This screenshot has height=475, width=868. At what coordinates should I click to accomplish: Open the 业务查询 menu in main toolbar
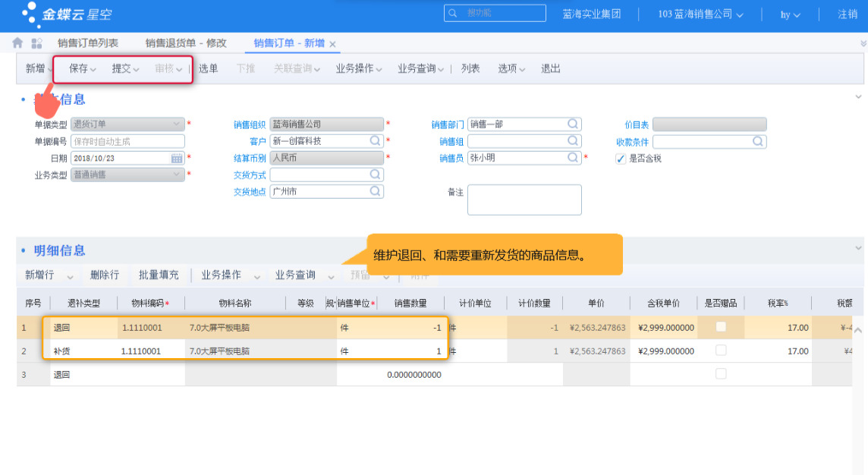click(x=420, y=68)
